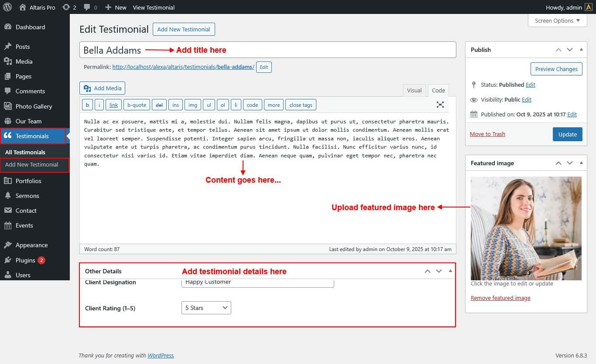Screen dimensions: 596x364
Task: Click the blue Update button
Action: pyautogui.click(x=567, y=134)
